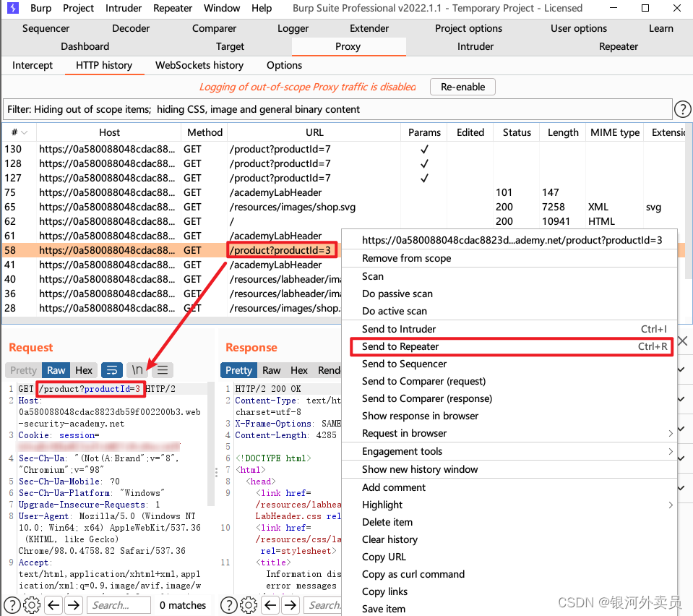Open Request panel hamburger menu icon
693x616 pixels.
(162, 370)
